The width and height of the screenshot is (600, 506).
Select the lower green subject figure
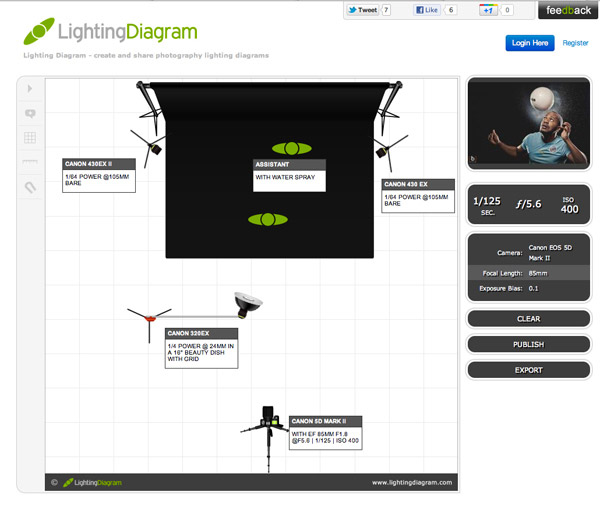coord(268,219)
